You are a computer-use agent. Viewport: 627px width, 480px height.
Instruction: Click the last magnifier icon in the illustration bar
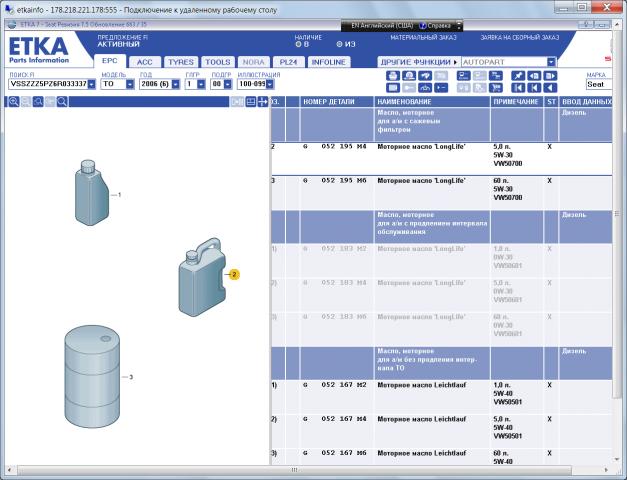[62, 102]
